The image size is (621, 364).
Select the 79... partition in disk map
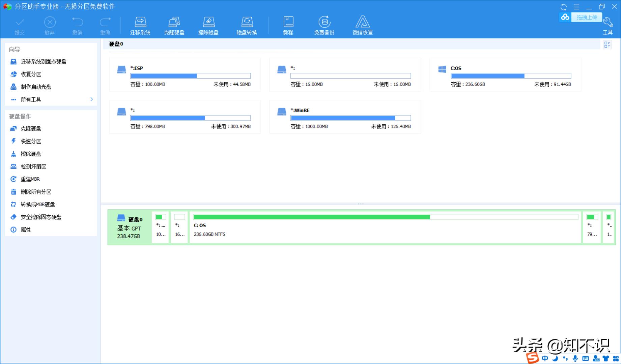click(x=592, y=227)
